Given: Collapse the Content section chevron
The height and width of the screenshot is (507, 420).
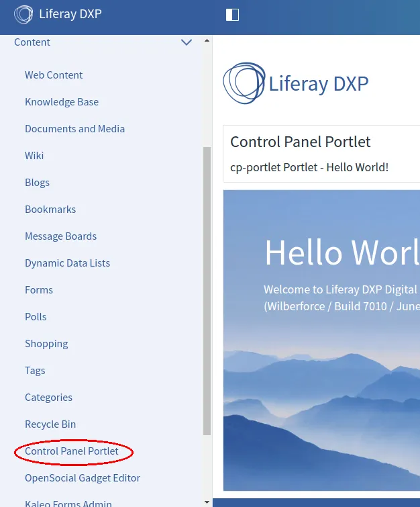Looking at the screenshot, I should click(187, 42).
